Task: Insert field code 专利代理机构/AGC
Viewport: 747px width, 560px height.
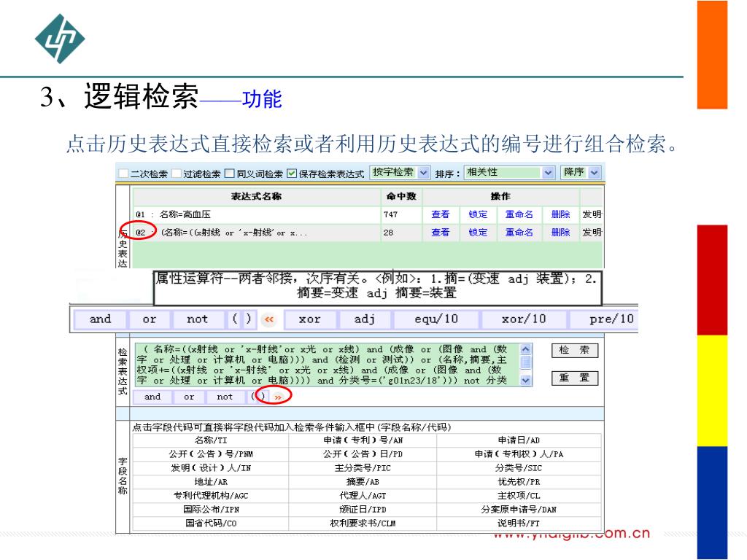Action: (211, 496)
